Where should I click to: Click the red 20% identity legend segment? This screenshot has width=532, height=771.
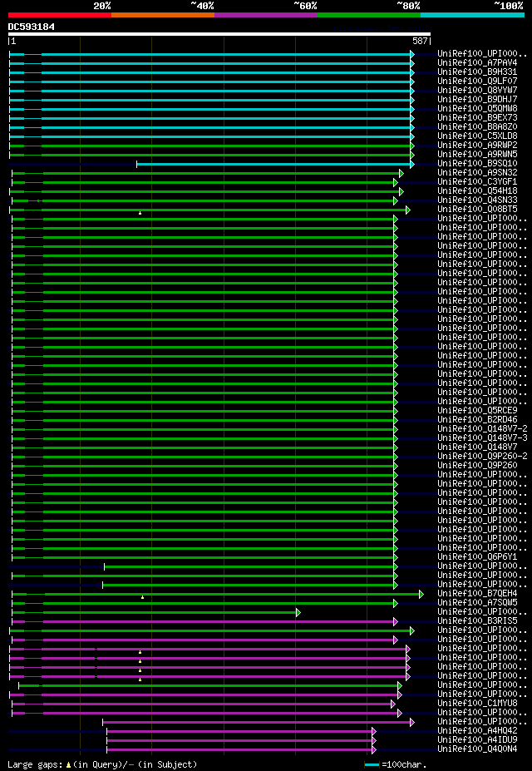(x=60, y=15)
